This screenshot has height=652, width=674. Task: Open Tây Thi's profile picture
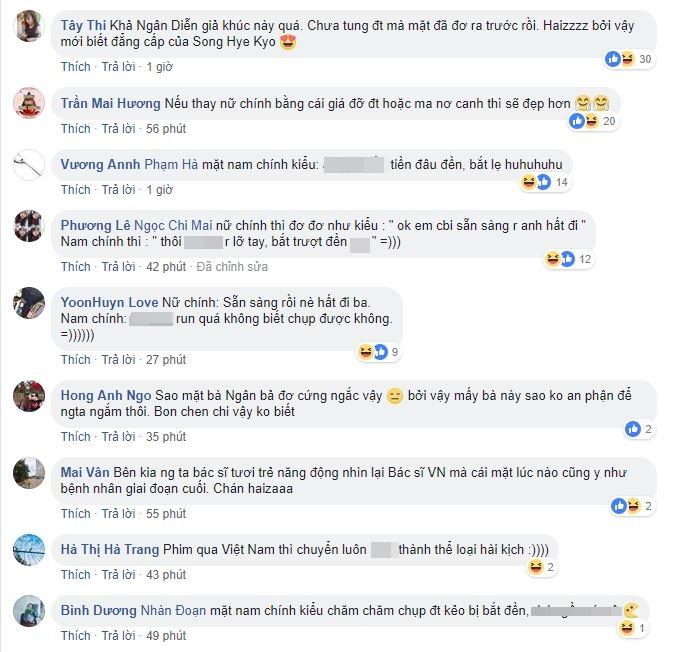coord(29,26)
